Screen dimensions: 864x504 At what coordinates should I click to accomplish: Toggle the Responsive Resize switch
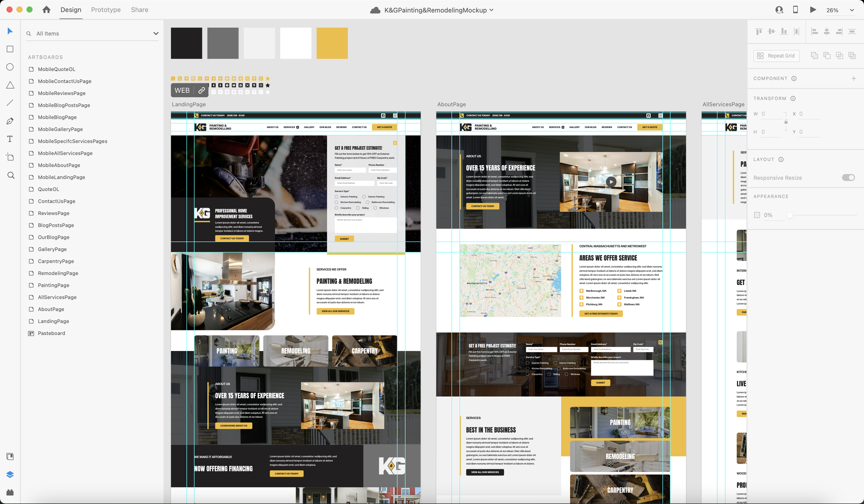click(848, 177)
